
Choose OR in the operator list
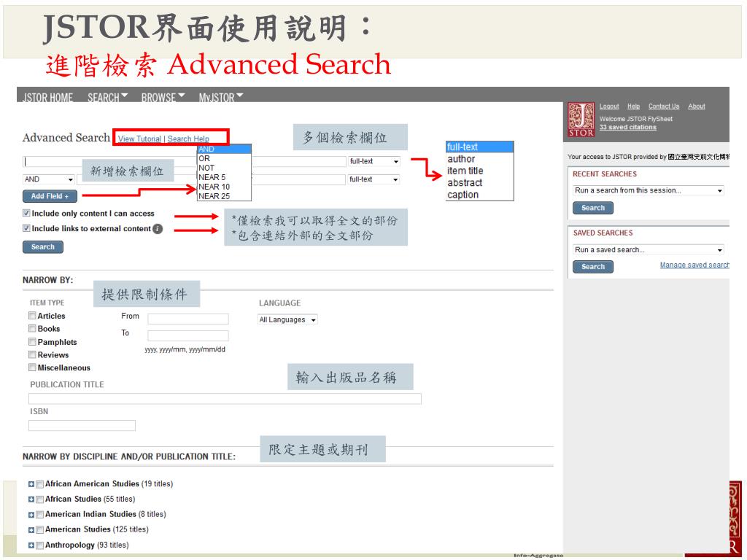click(224, 158)
